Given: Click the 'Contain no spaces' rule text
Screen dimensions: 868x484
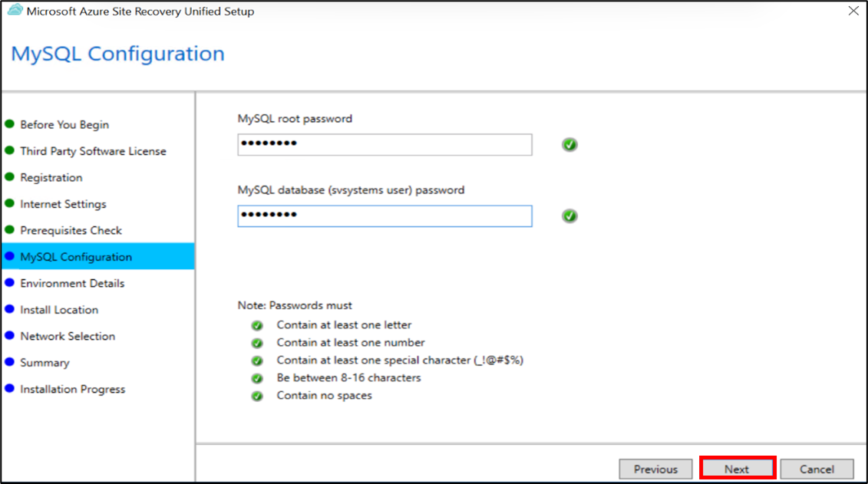Looking at the screenshot, I should [x=325, y=396].
